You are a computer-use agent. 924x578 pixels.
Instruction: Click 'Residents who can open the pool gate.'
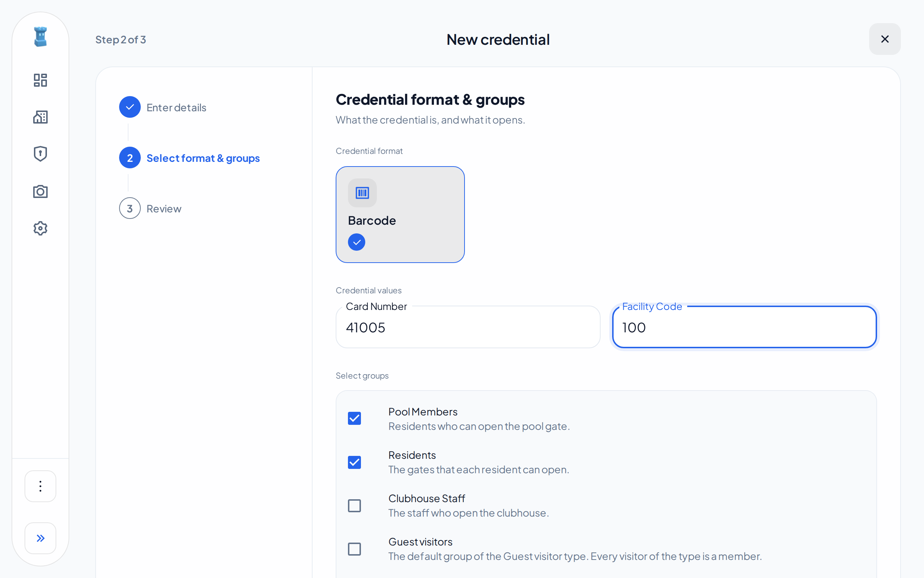(x=479, y=426)
